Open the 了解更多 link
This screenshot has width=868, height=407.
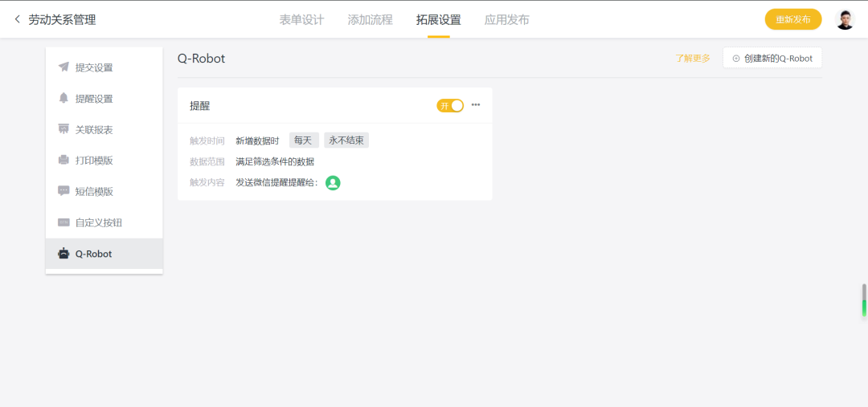coord(693,58)
